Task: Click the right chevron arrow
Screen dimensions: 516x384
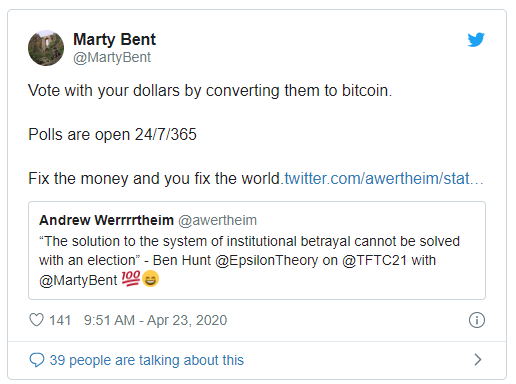Action: click(478, 359)
